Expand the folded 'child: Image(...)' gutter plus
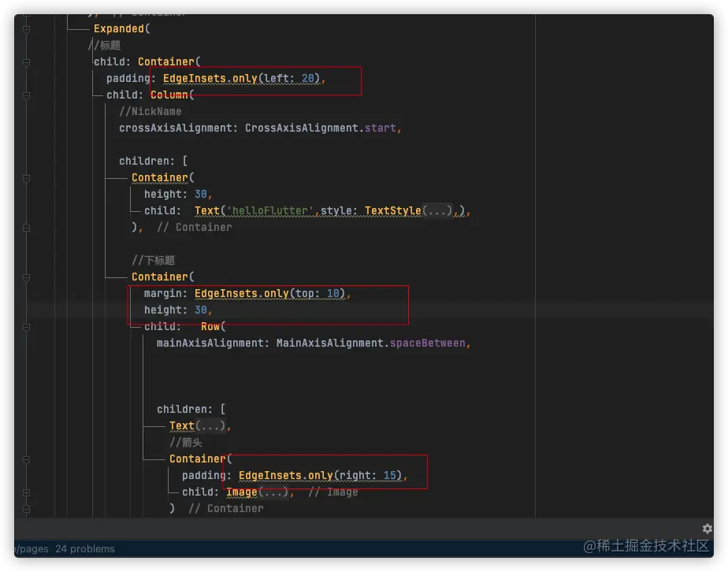Screen dimensions: 728x572 click(x=27, y=492)
